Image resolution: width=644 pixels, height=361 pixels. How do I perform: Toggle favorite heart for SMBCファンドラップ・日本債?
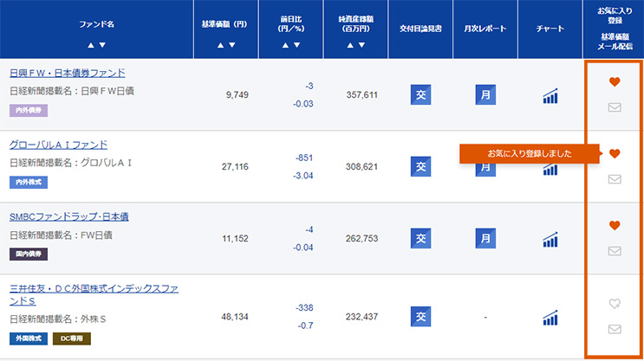point(615,225)
